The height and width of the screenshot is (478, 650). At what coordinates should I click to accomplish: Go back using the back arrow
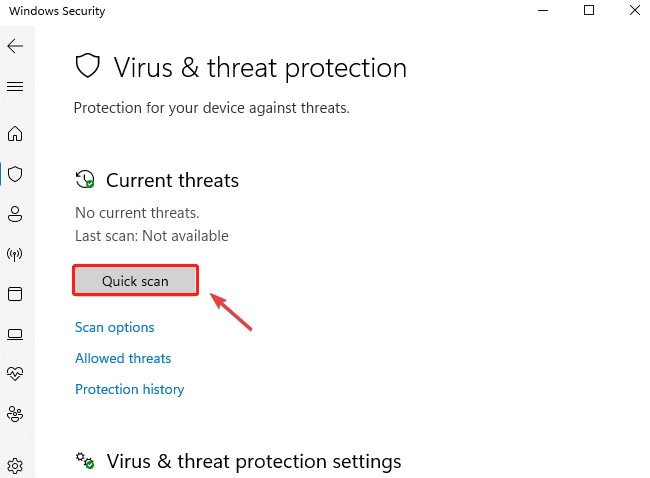pyautogui.click(x=15, y=46)
